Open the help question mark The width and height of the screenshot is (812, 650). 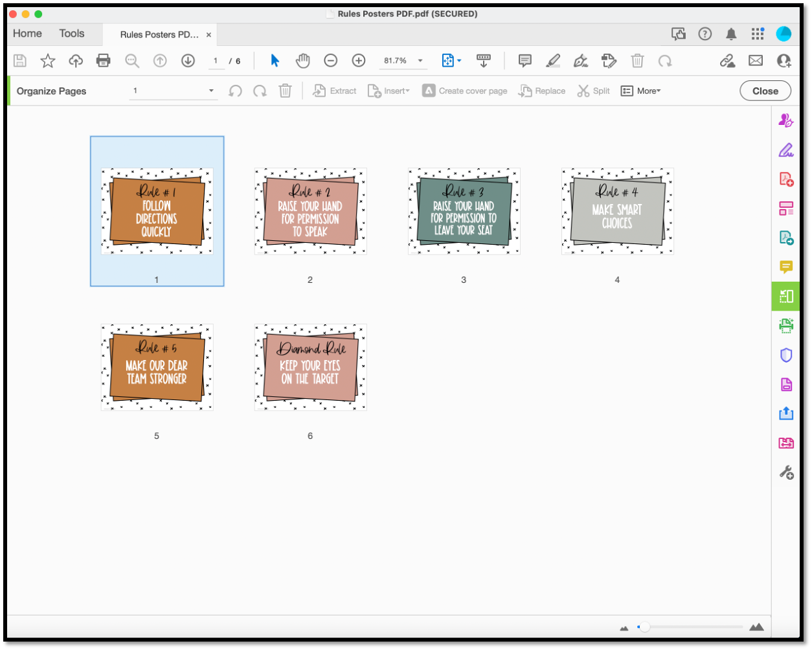[705, 34]
